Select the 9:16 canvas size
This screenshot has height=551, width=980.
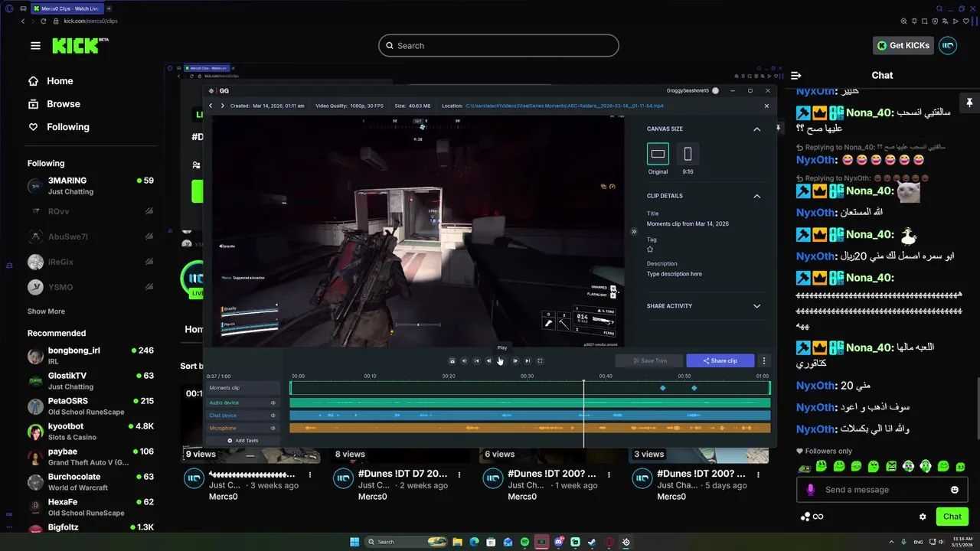click(x=688, y=154)
